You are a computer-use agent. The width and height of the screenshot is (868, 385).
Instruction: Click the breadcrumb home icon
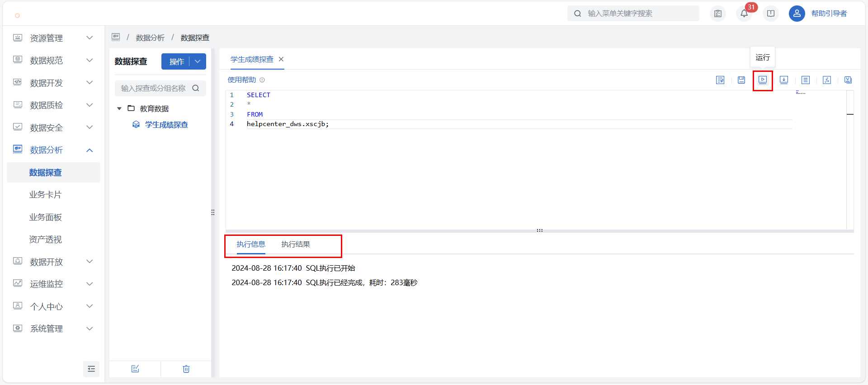[x=116, y=37]
